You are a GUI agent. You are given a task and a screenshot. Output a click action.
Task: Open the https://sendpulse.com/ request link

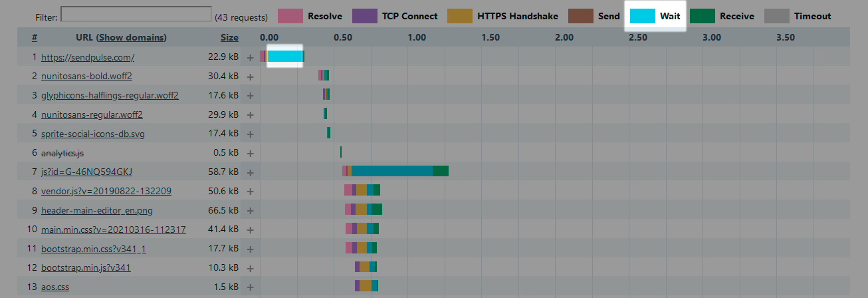coord(88,57)
